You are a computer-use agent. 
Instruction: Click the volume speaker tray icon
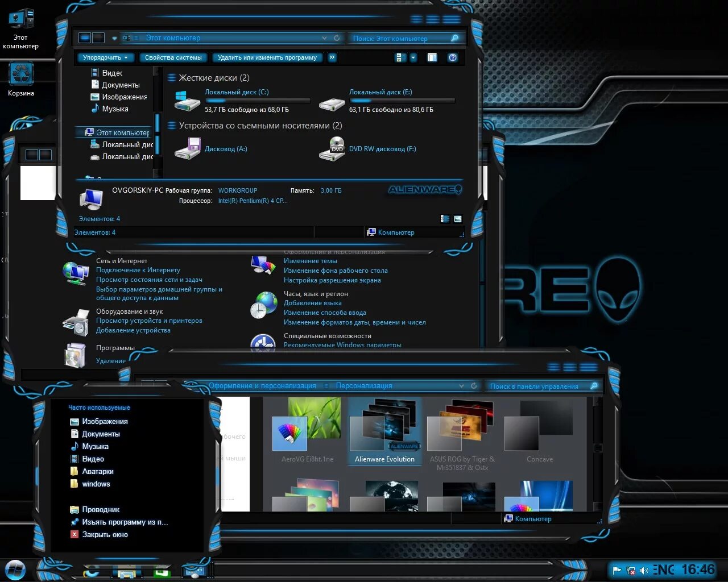(x=644, y=570)
